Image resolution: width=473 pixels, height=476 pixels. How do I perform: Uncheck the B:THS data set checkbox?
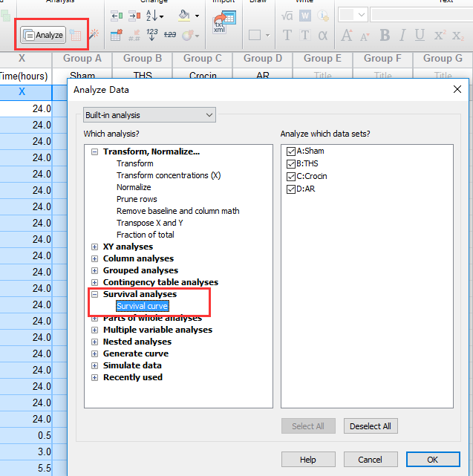click(x=290, y=164)
